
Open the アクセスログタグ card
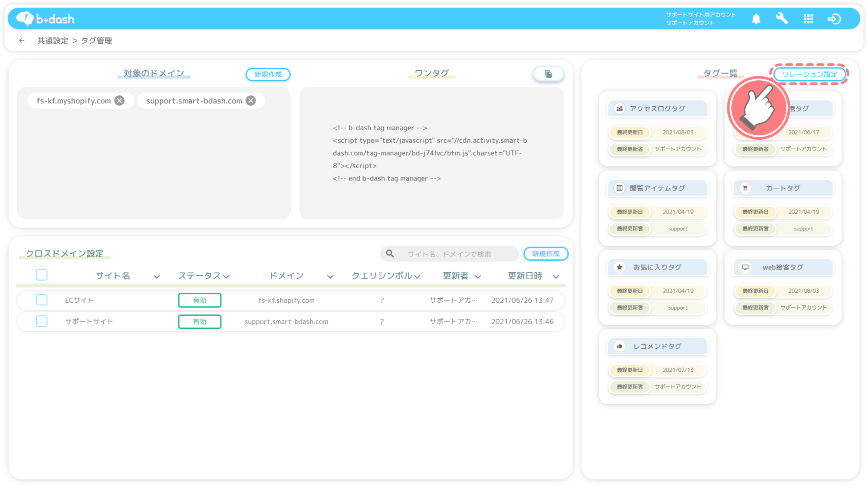(x=657, y=129)
